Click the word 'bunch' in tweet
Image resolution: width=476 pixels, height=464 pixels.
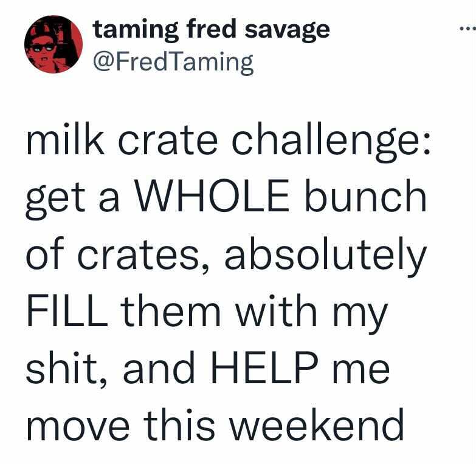pyautogui.click(x=365, y=196)
